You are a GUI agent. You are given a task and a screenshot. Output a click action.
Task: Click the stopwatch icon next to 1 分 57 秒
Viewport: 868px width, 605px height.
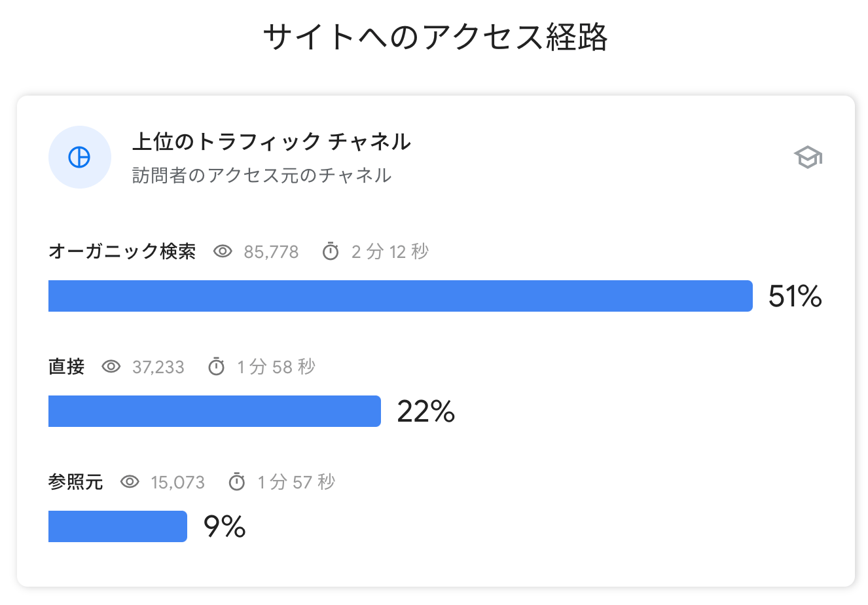click(x=236, y=482)
